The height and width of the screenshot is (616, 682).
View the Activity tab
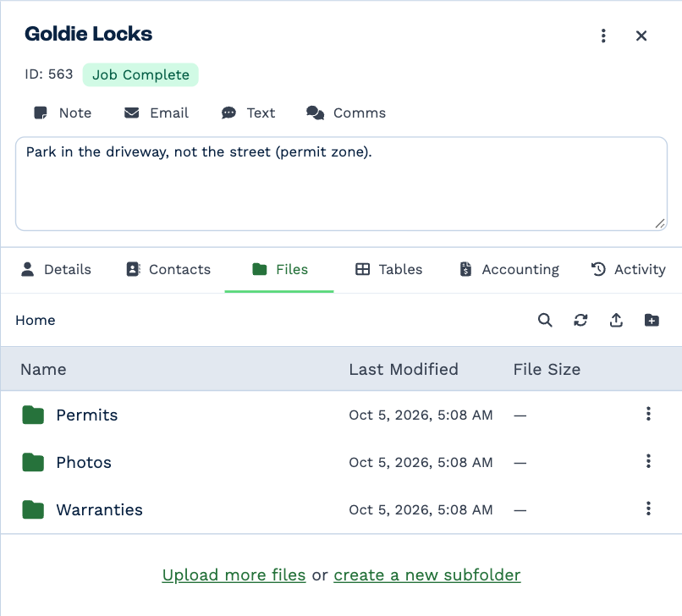[628, 270]
